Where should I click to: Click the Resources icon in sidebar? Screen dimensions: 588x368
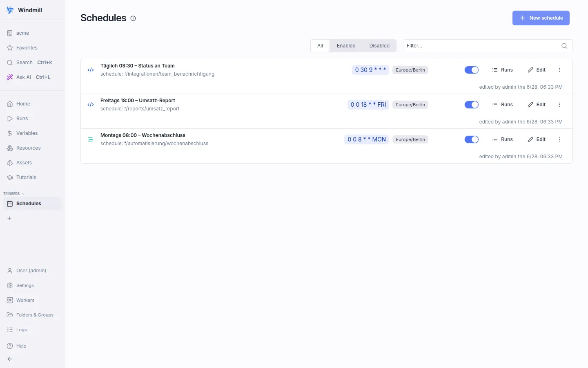tap(10, 148)
